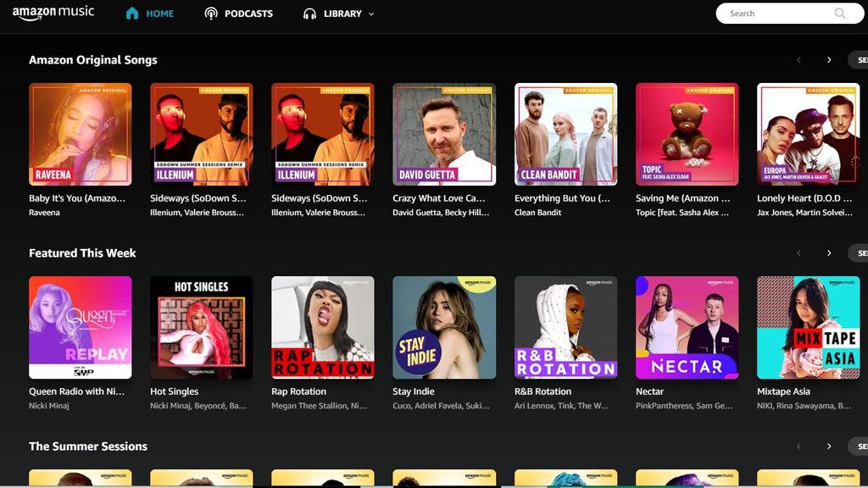868x488 pixels.
Task: Click previous arrow in Featured This Week
Action: [x=798, y=253]
